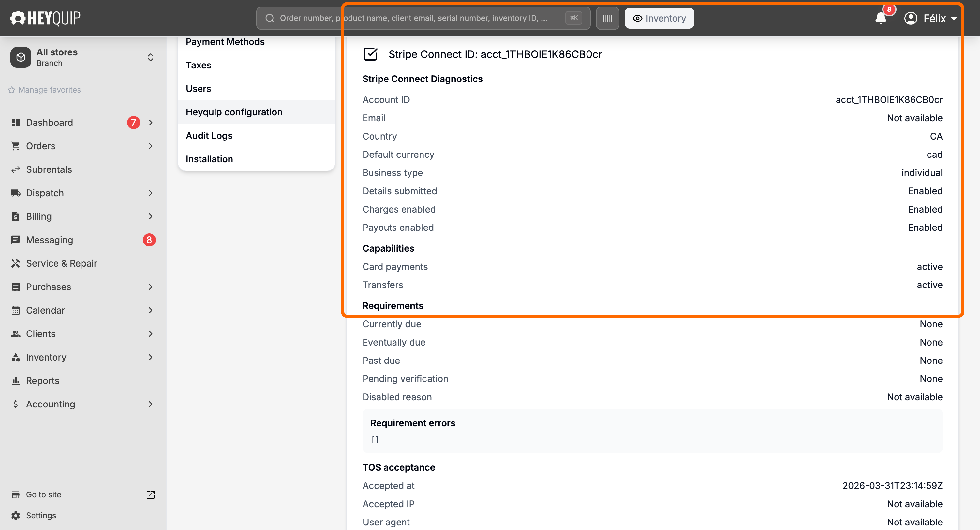
Task: Open Installation settings
Action: pyautogui.click(x=257, y=159)
